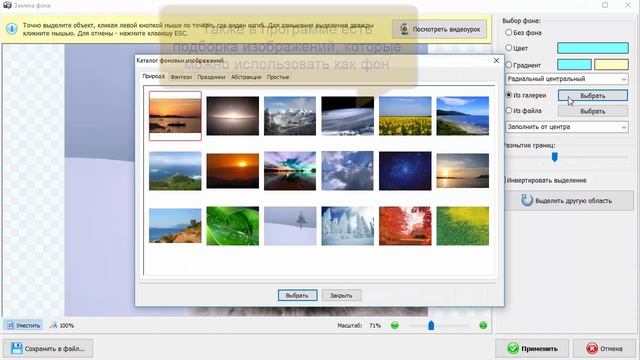The width and height of the screenshot is (640, 360).
Task: Pick the green hill island thumbnail
Action: [175, 171]
